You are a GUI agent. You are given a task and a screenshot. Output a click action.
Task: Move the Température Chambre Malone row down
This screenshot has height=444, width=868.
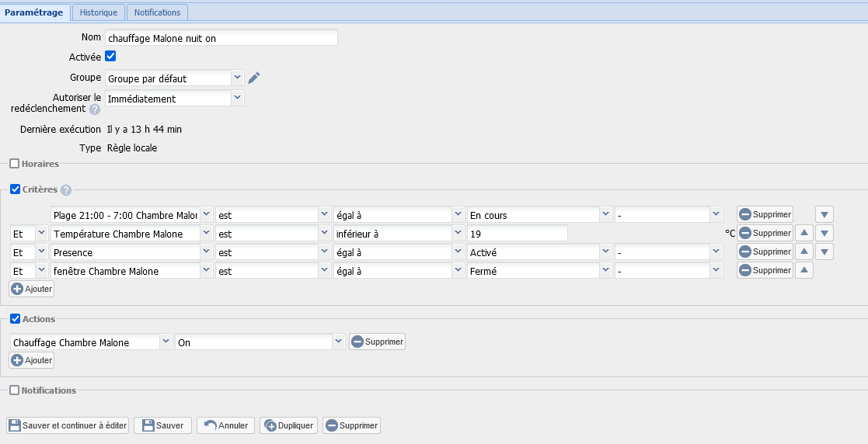tap(824, 233)
